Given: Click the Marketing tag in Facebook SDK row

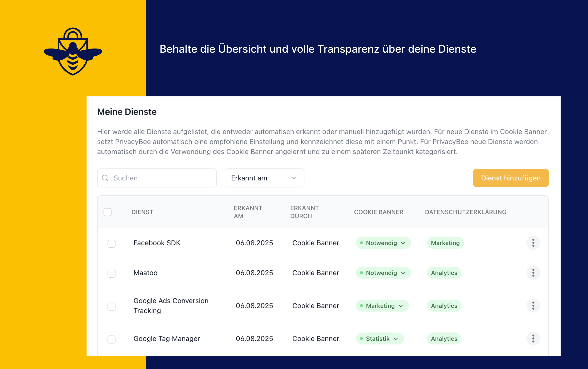Looking at the screenshot, I should [x=445, y=243].
